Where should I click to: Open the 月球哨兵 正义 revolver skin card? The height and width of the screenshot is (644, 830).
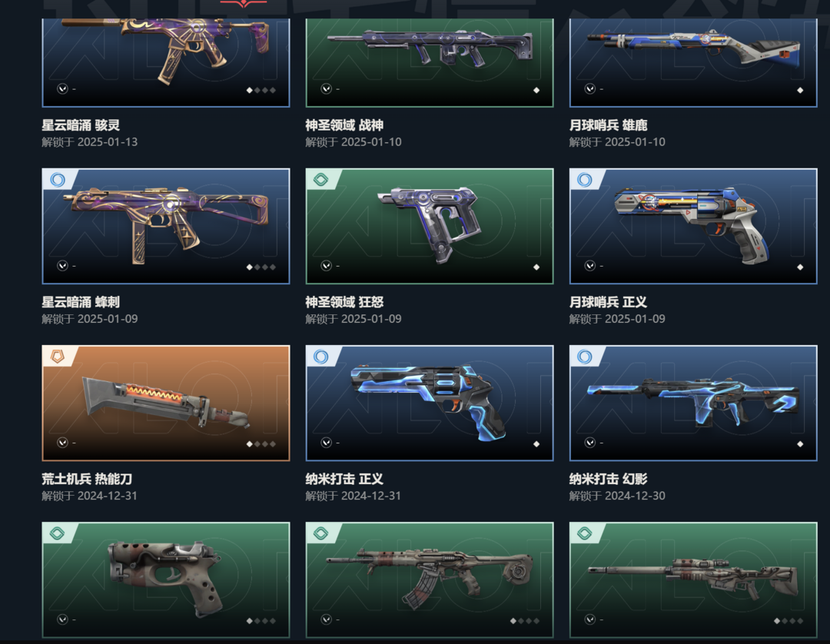[x=693, y=227]
